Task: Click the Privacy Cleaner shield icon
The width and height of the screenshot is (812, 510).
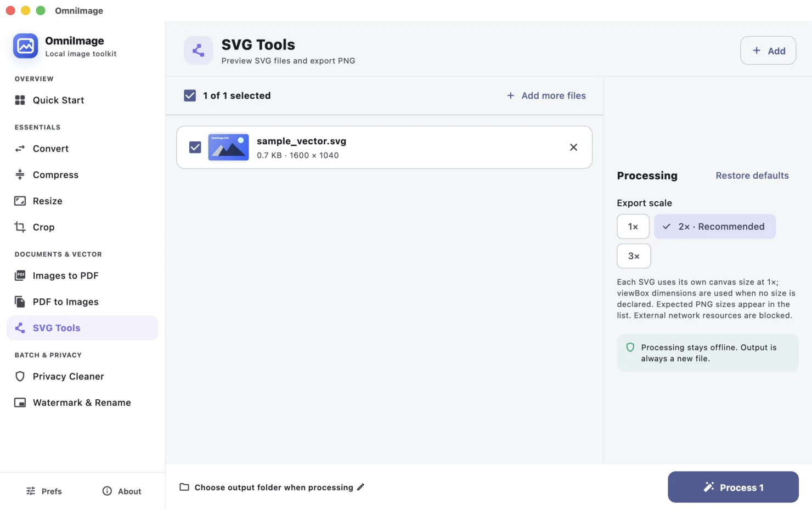Action: [x=20, y=376]
